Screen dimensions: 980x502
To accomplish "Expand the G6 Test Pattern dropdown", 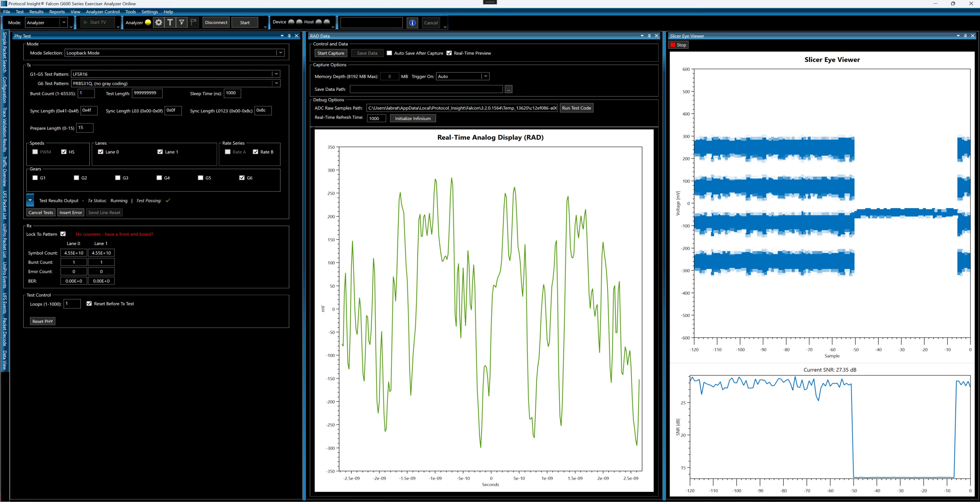I will tap(277, 83).
